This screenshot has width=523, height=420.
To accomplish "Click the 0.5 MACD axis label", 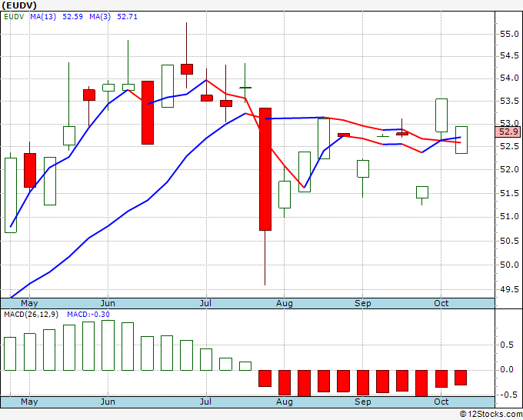I will [507, 345].
